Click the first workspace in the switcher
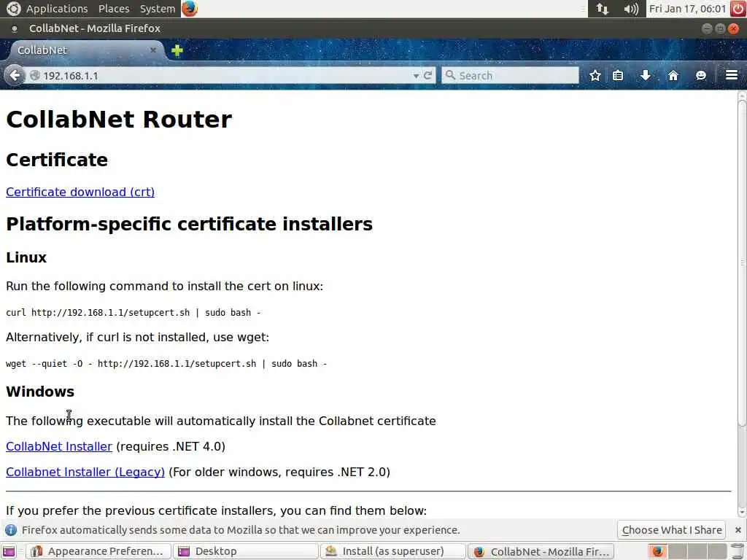747x560 pixels. point(657,551)
